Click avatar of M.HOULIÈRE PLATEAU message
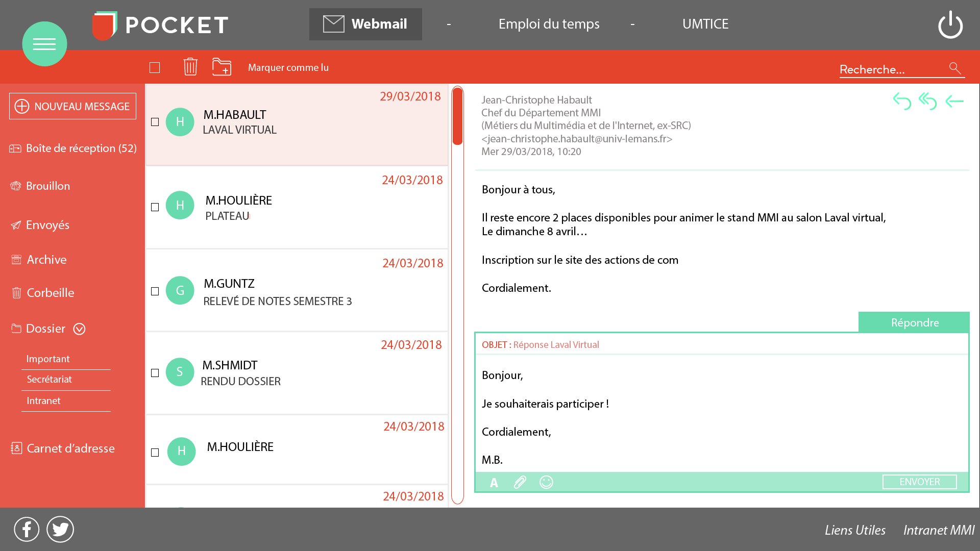 [180, 205]
